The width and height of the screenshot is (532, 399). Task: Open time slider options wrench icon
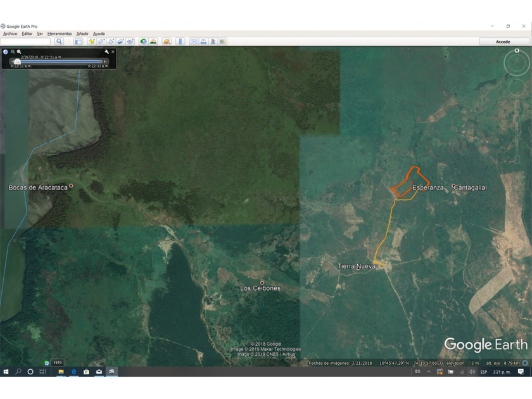(x=106, y=51)
